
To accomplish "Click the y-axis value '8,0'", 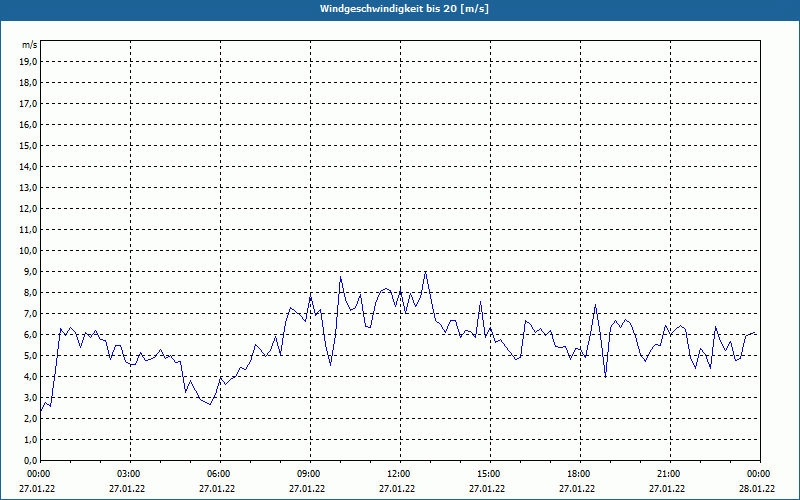I will tap(31, 292).
